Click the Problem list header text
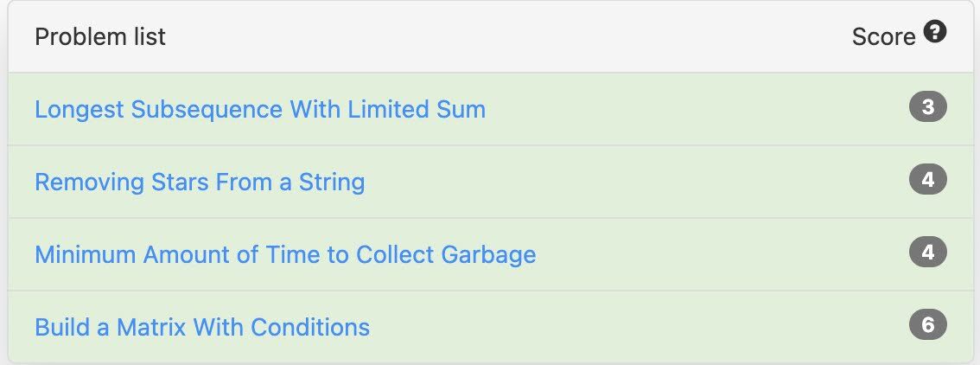The image size is (980, 365). coord(100,37)
